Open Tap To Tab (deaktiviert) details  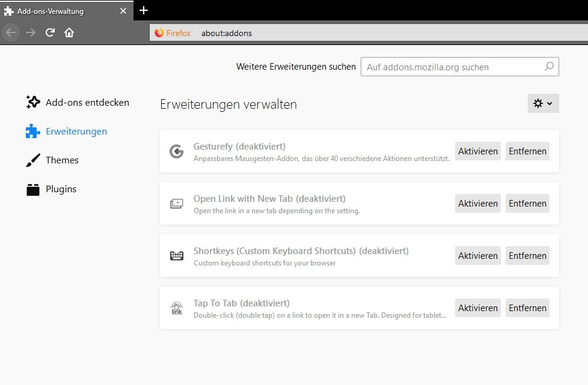pyautogui.click(x=242, y=303)
